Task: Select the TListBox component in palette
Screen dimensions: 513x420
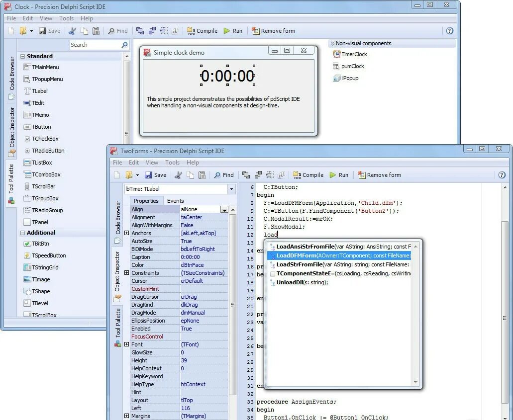Action: 38,163
